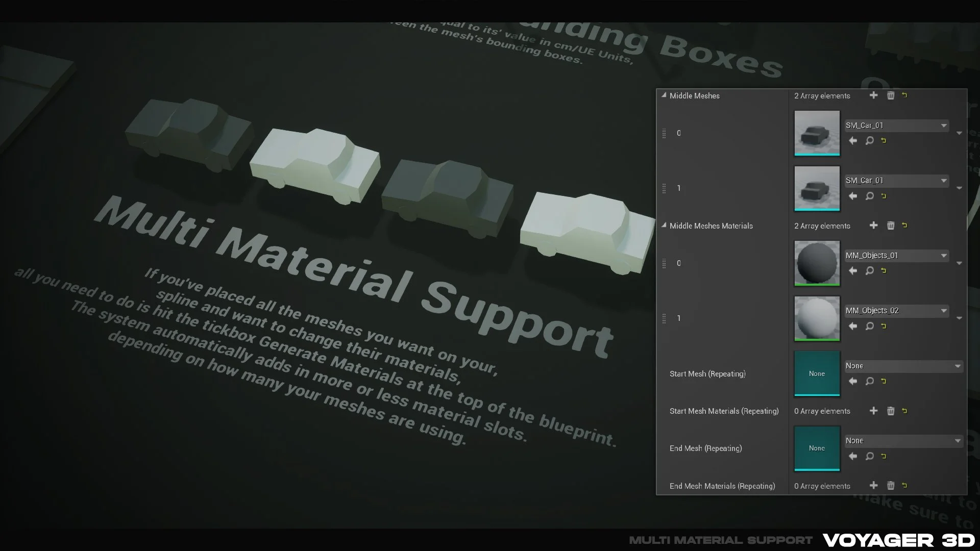Empty the Middle Meshes array with trash icon
Image resolution: width=980 pixels, height=551 pixels.
point(891,95)
